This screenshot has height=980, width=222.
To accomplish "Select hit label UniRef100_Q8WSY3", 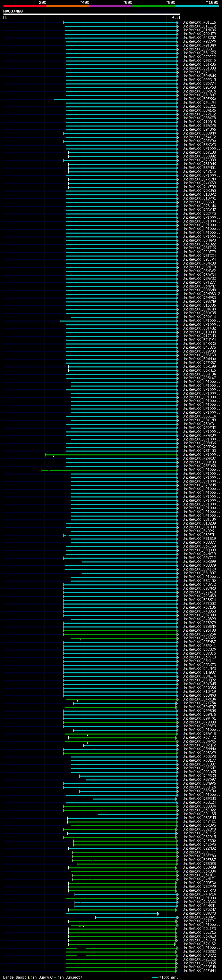I will (199, 913).
